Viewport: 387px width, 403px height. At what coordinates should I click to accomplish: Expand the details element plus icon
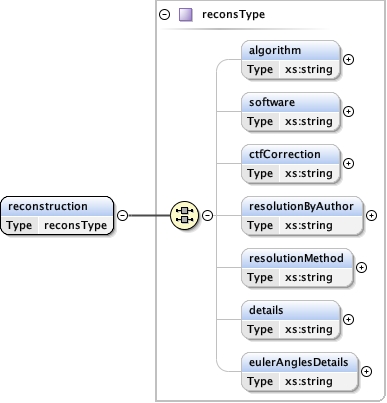pos(348,319)
